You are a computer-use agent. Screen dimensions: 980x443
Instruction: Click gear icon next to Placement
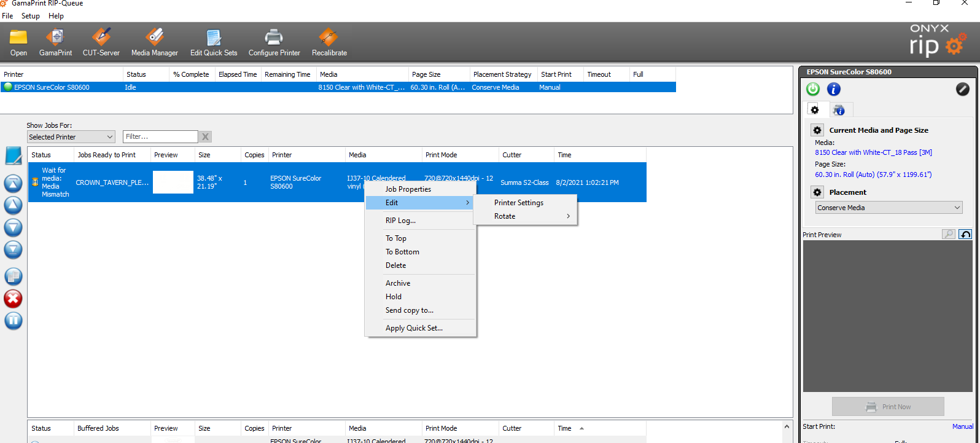tap(817, 192)
